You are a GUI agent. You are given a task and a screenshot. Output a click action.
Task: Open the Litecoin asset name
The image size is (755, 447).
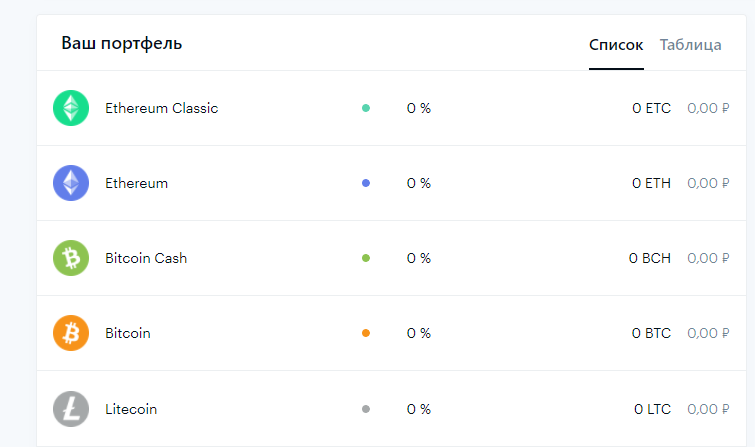coord(131,409)
